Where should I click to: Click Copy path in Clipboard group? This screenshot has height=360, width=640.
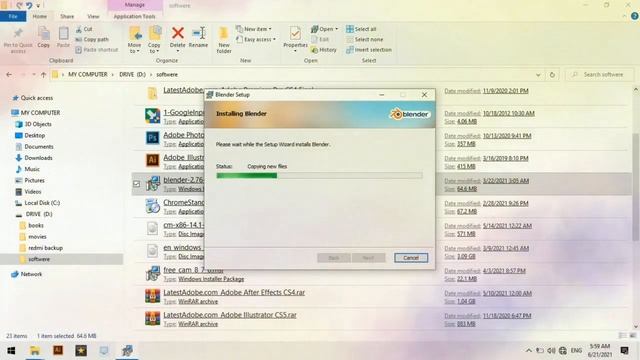point(92,40)
